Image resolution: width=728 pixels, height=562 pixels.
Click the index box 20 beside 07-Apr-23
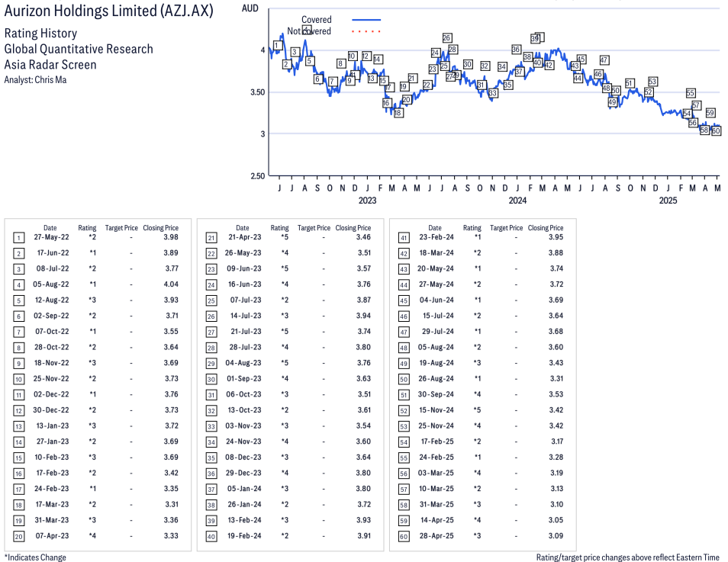coord(18,537)
